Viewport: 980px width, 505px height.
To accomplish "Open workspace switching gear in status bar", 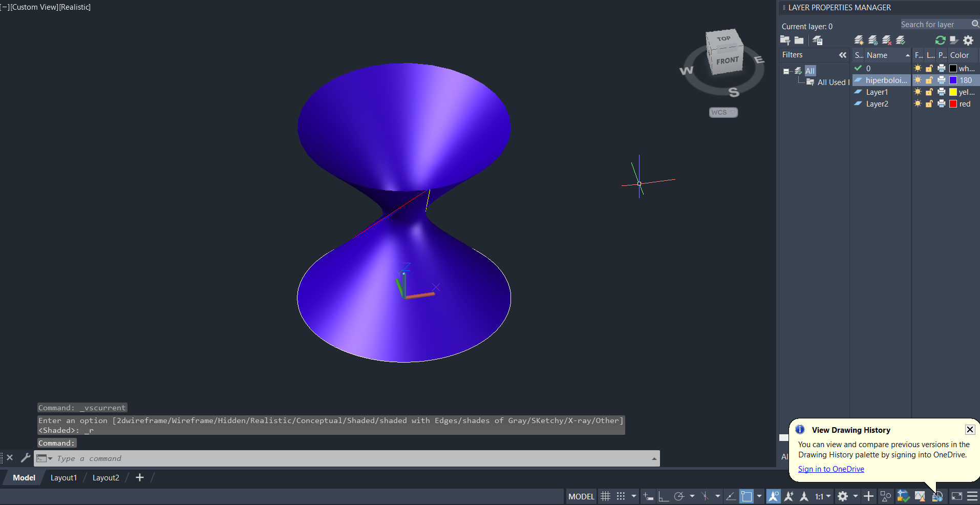I will click(x=843, y=496).
